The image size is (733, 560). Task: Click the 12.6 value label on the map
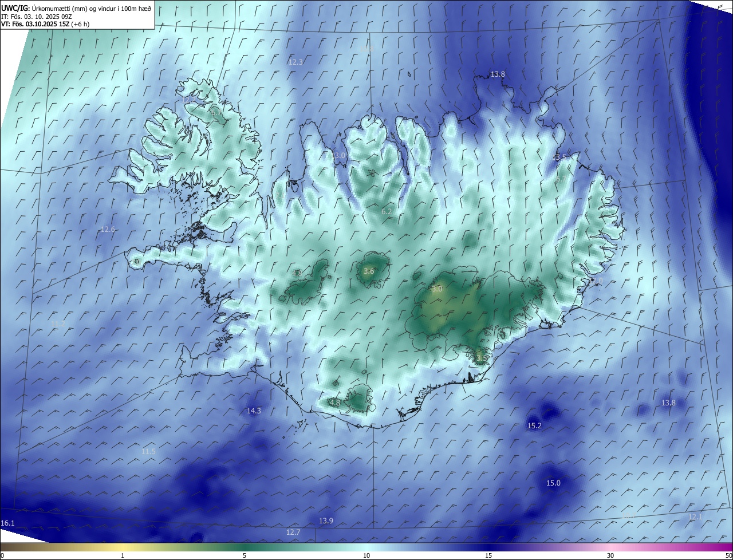pos(108,229)
